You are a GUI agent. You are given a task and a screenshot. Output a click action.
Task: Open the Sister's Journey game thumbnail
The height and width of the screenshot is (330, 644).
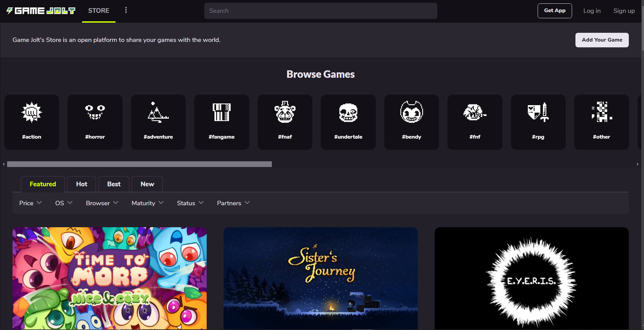[x=320, y=278]
